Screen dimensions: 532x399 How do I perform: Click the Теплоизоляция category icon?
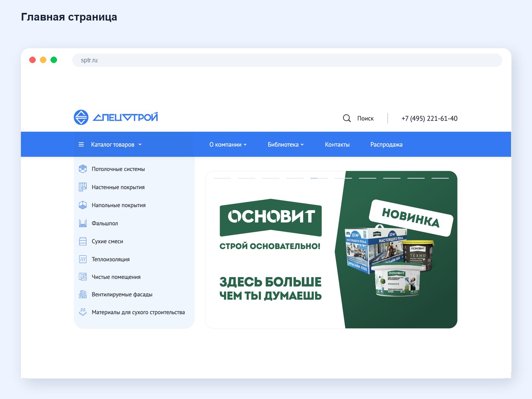pos(83,259)
